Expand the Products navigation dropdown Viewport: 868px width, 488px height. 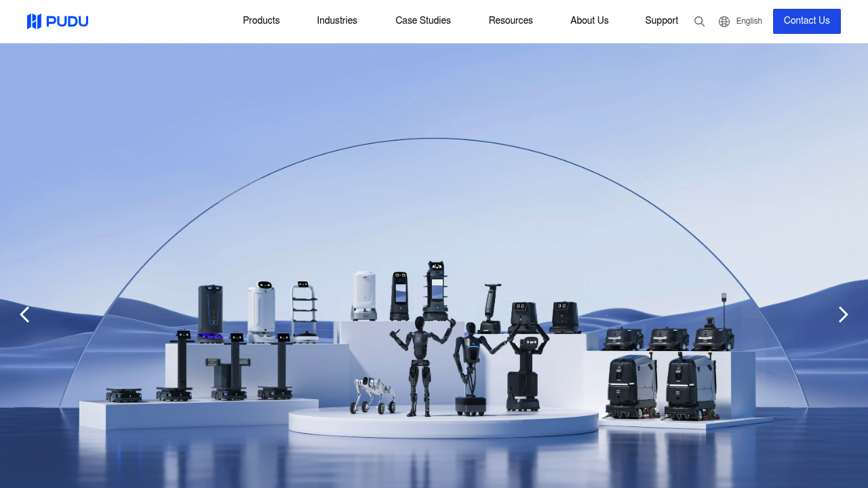tap(261, 21)
